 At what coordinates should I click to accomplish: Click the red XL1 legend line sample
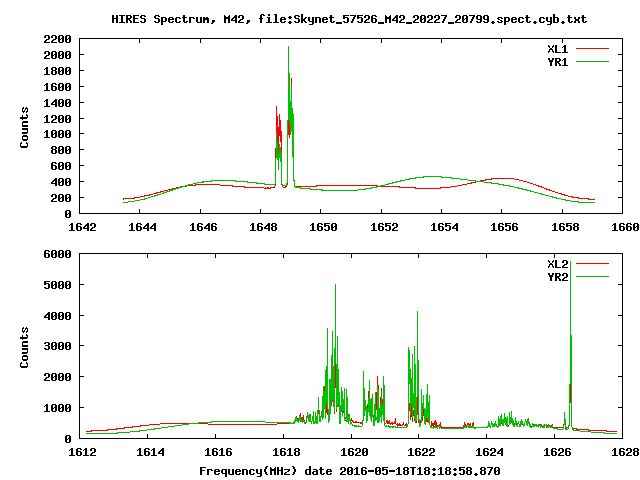coord(592,48)
